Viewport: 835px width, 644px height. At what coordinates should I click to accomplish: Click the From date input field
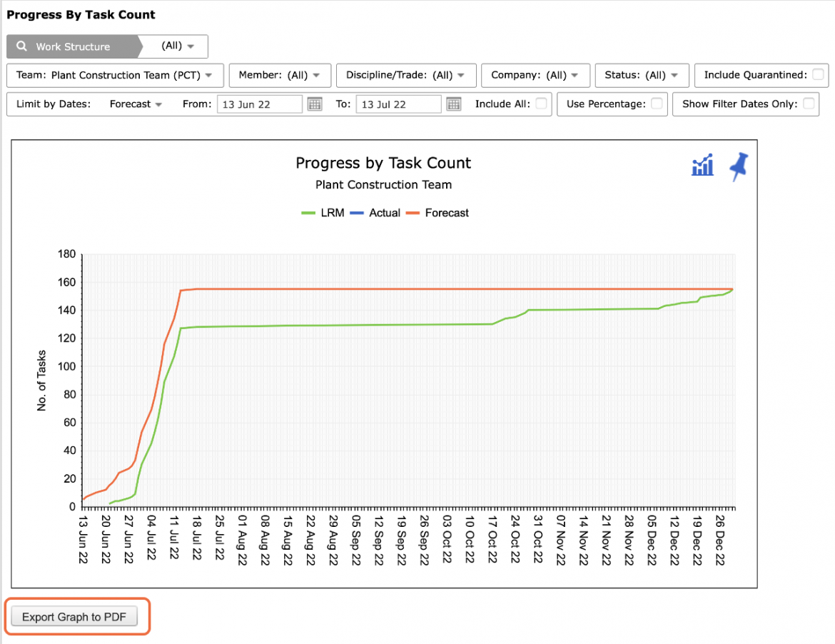(x=259, y=104)
